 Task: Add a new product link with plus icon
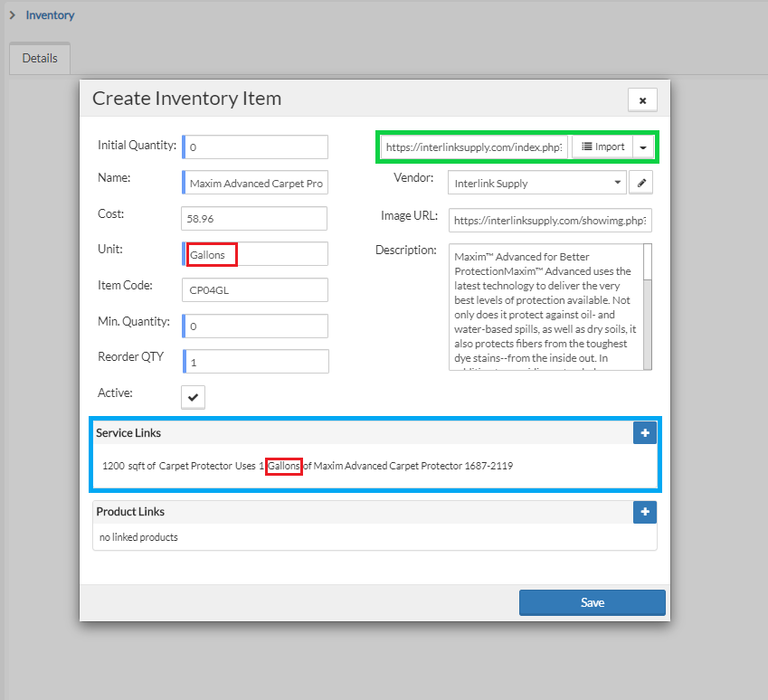pos(644,512)
